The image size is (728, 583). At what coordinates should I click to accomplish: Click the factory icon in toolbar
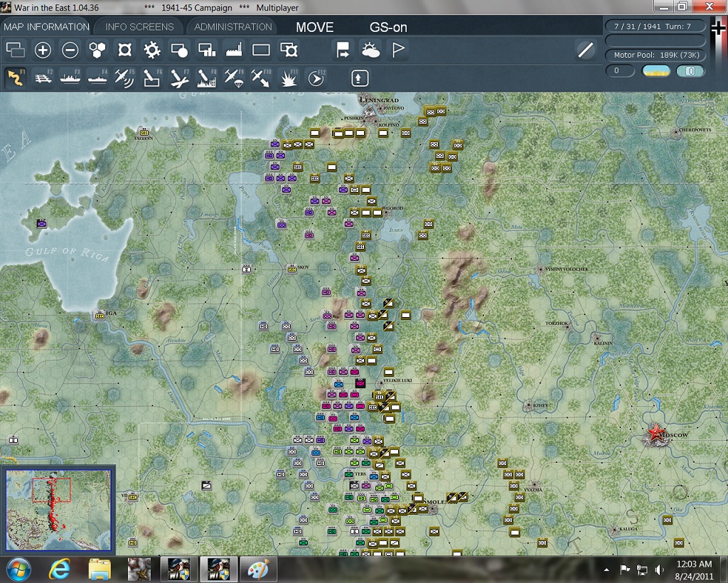233,50
